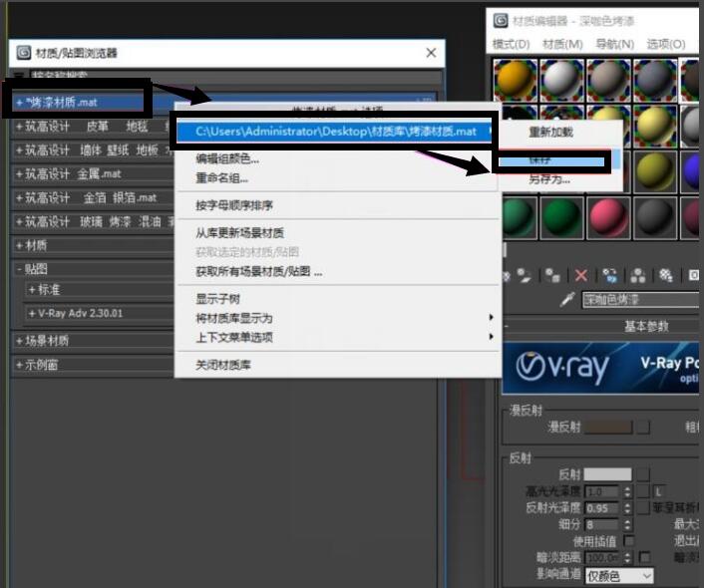Screen dimensions: 704x588
Task: Click the make unique icon
Action: point(638,275)
